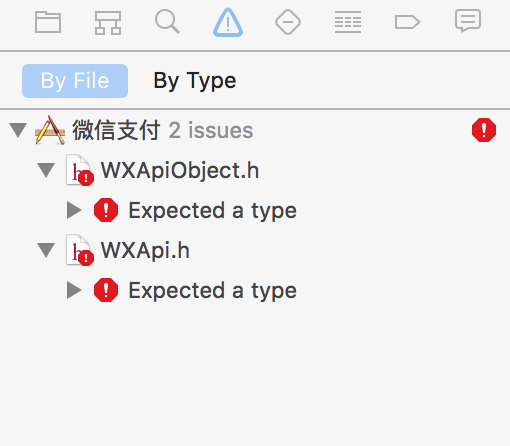
Task: Open the Report navigator speech bubble icon
Action: tap(468, 21)
